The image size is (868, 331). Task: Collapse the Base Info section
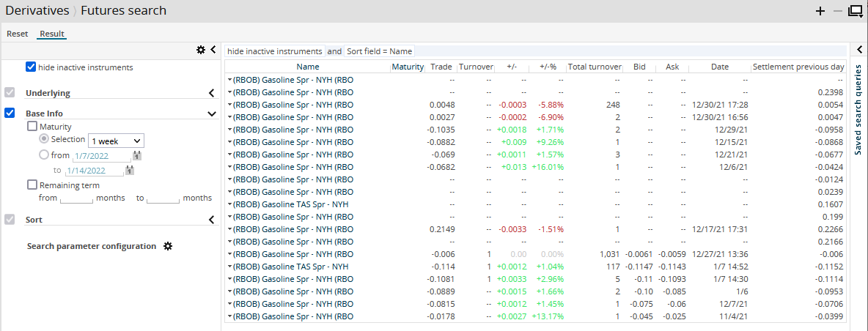(x=211, y=114)
